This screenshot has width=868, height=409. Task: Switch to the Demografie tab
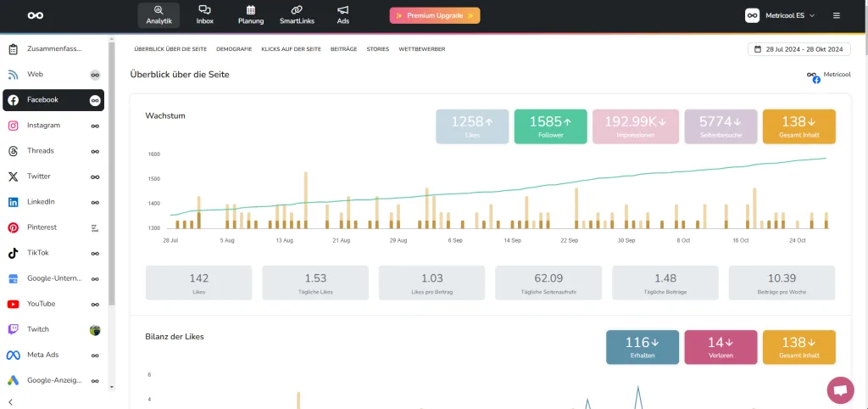pos(234,49)
